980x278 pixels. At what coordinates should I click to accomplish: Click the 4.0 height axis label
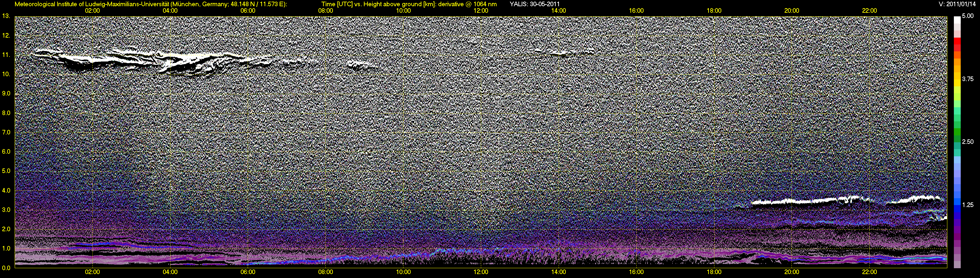click(6, 190)
